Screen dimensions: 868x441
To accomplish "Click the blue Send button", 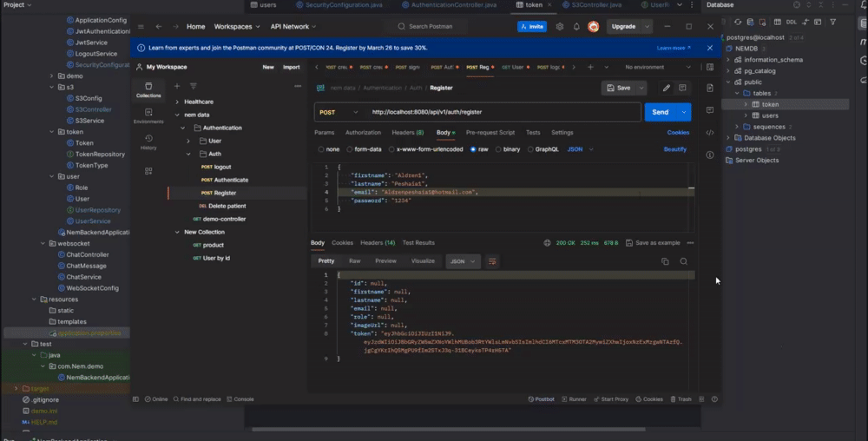I will click(x=661, y=112).
